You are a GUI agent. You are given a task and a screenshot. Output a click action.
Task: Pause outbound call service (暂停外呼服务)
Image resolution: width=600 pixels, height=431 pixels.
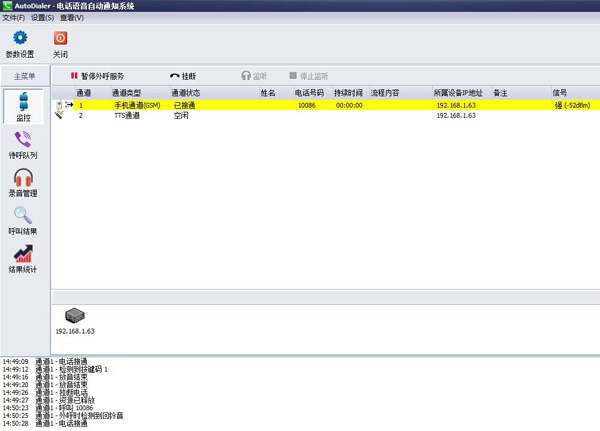coord(97,75)
